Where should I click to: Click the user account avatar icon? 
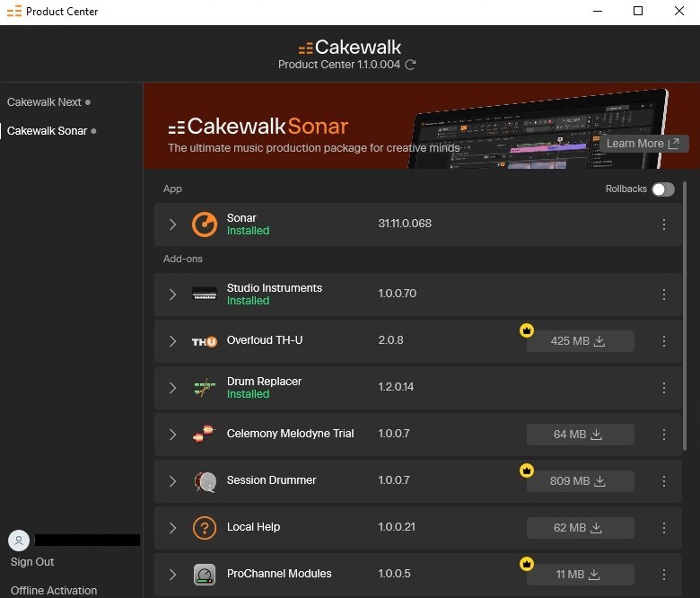[18, 541]
